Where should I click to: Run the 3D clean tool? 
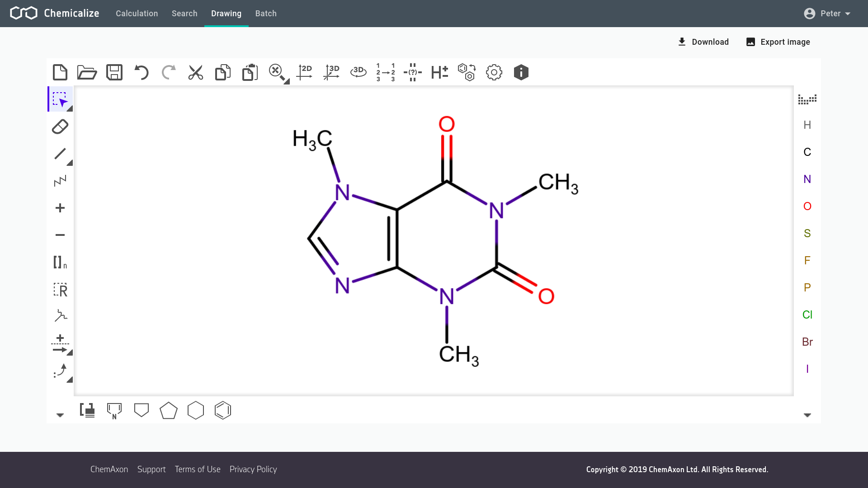pos(331,72)
